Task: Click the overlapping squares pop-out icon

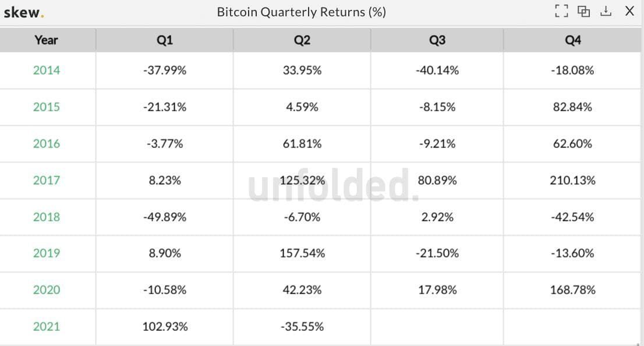Action: [583, 11]
